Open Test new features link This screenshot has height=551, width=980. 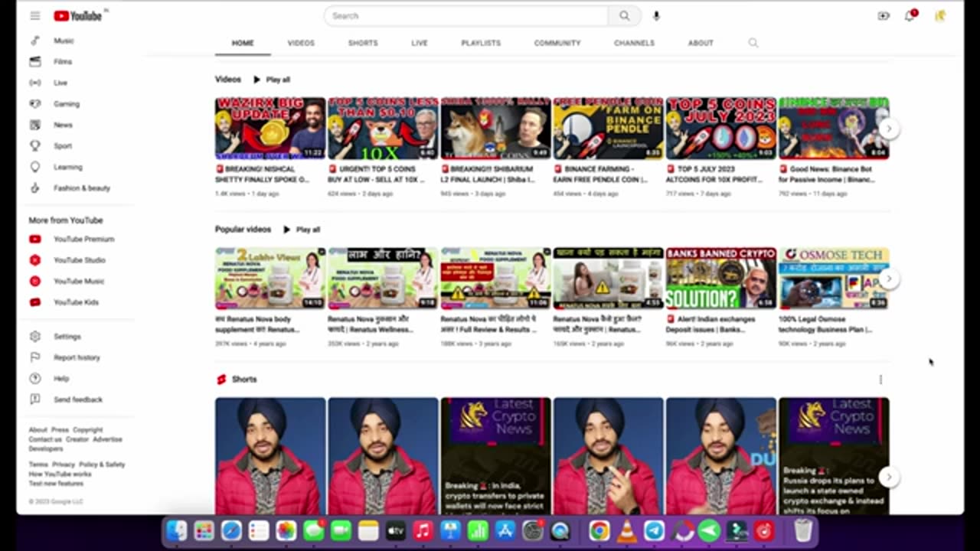(x=56, y=484)
